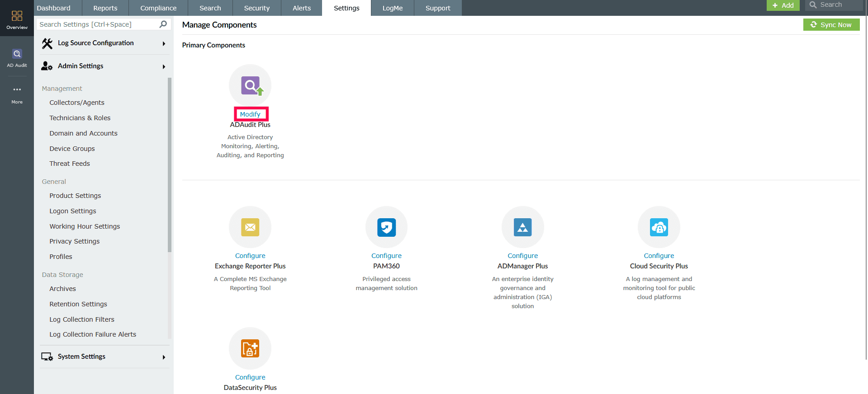This screenshot has height=394, width=868.
Task: Click the DataSecurity Plus file-lock icon
Action: (x=250, y=348)
